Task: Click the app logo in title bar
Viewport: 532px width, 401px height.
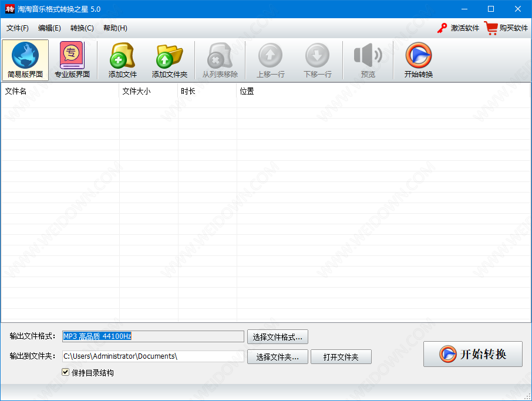Action: point(10,9)
